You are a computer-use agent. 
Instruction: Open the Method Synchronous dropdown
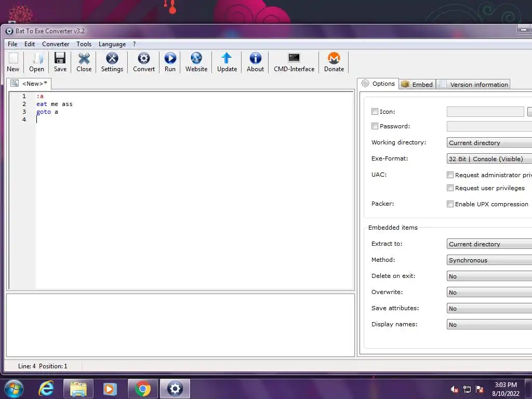click(489, 260)
